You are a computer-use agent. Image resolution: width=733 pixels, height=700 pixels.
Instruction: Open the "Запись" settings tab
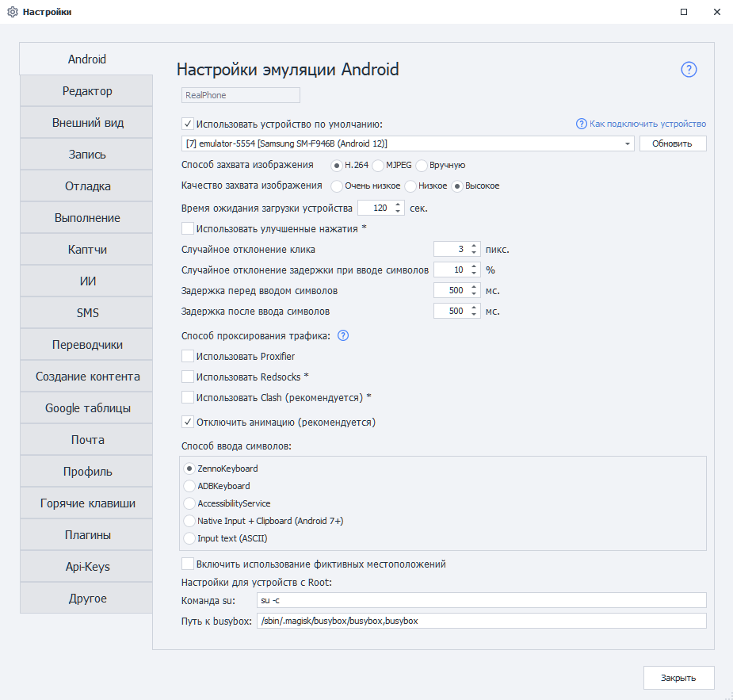coord(86,155)
